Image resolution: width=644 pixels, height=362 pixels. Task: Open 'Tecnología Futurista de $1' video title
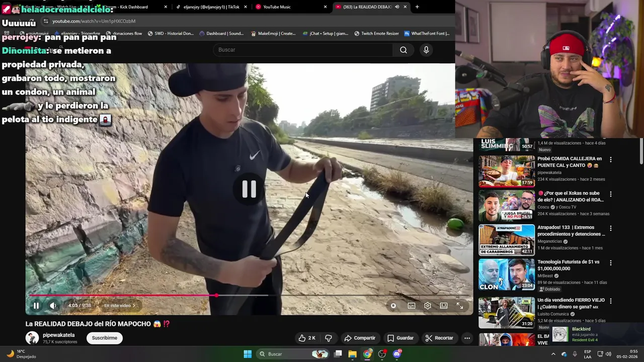coord(569,265)
